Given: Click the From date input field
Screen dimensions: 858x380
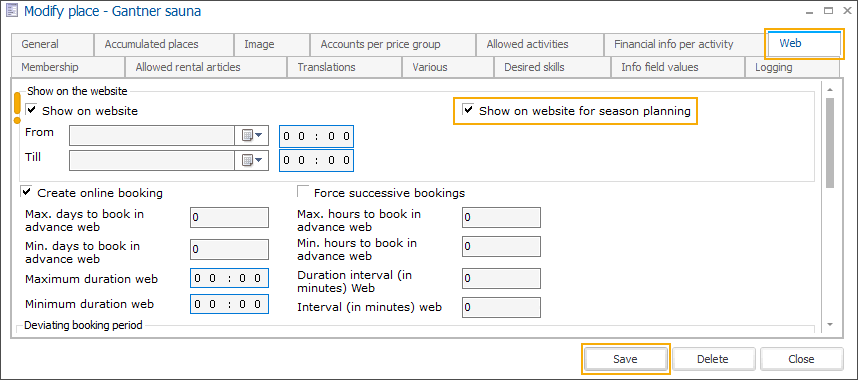Looking at the screenshot, I should [x=152, y=135].
